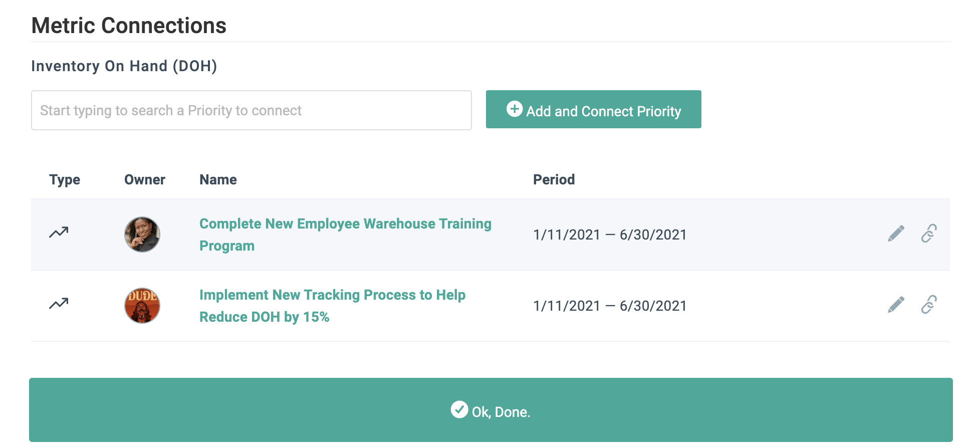Click plus icon on Add and Connect Priority

pos(514,109)
